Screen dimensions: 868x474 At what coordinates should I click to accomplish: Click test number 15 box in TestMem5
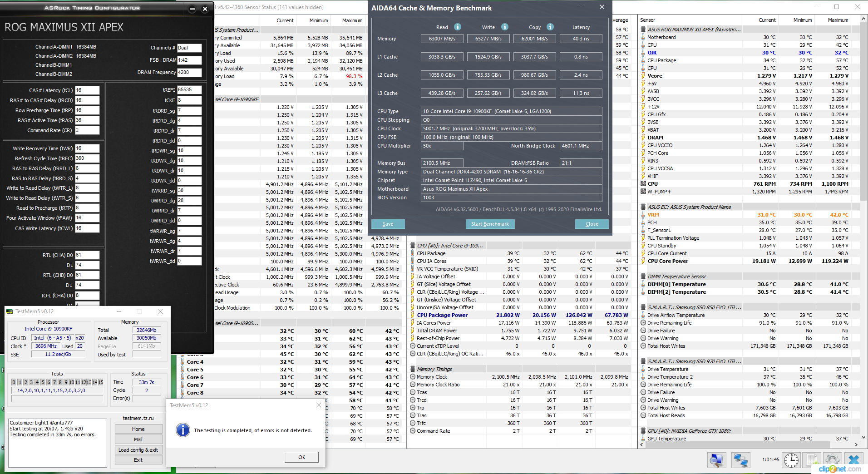click(100, 382)
